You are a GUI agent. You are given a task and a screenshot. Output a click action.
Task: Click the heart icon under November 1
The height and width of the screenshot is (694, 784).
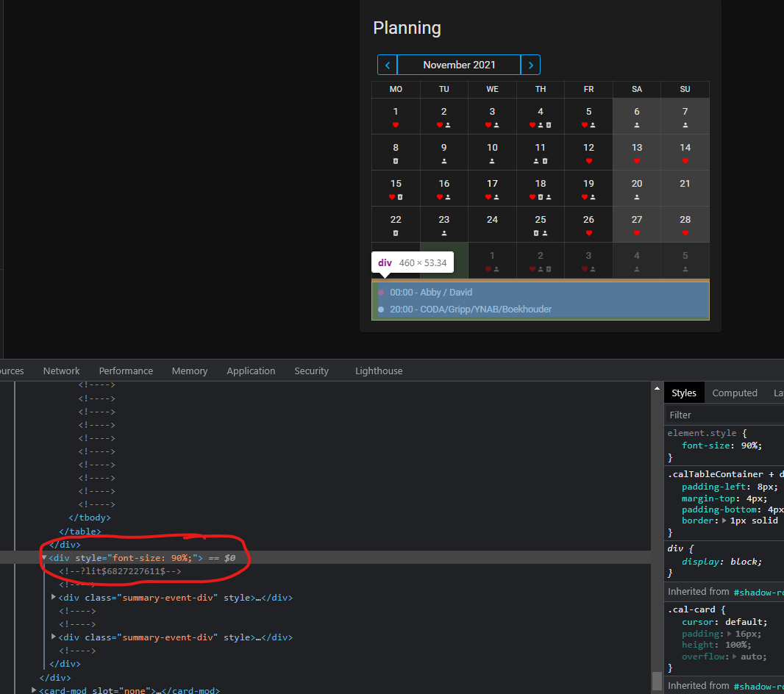coord(395,125)
